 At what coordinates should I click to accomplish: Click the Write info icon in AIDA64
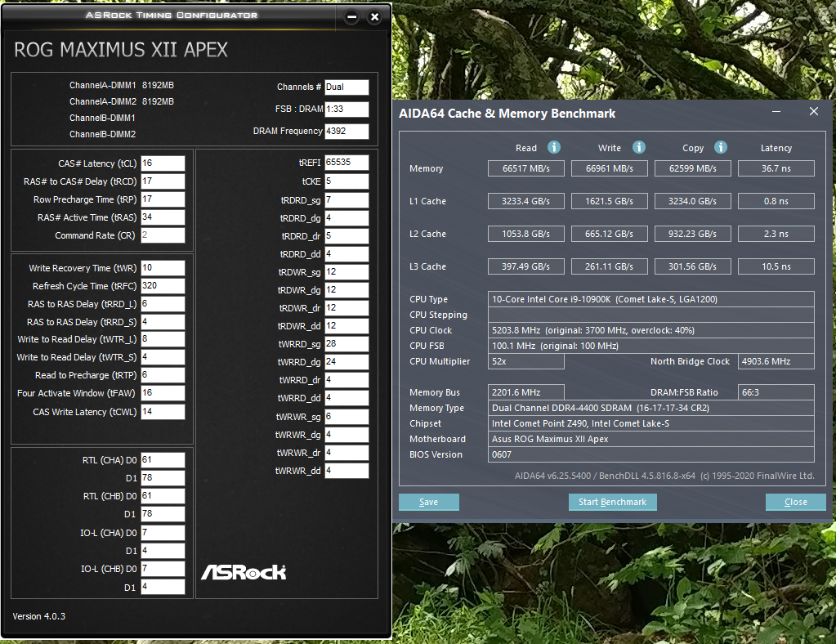tap(639, 147)
